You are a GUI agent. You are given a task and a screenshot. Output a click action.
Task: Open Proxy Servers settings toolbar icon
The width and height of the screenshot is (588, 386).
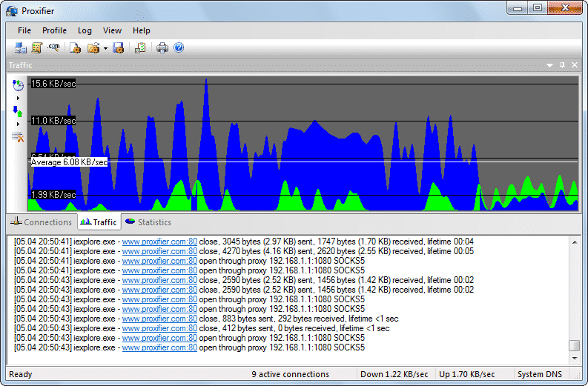coord(20,48)
